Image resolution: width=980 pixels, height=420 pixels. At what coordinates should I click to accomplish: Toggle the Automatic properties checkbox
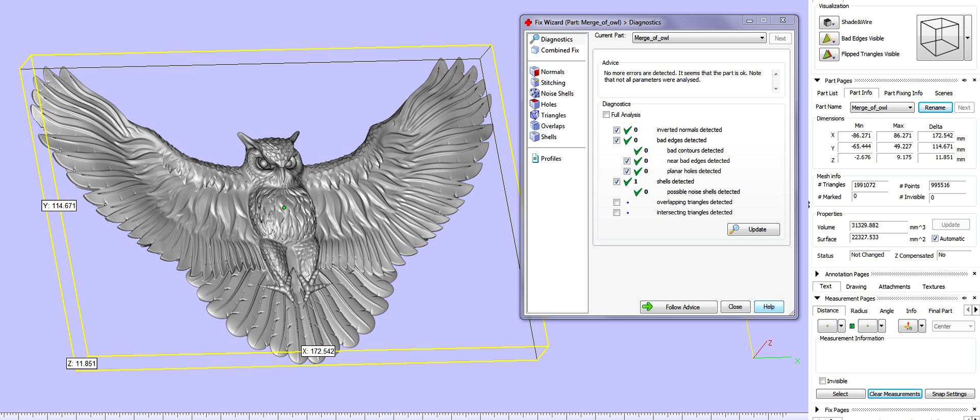coord(935,239)
